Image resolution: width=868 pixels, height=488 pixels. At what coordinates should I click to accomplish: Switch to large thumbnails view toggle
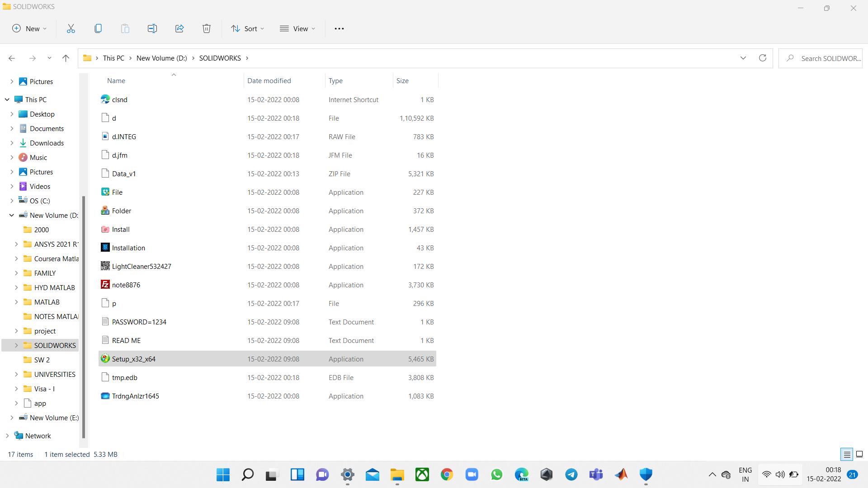coord(859,455)
